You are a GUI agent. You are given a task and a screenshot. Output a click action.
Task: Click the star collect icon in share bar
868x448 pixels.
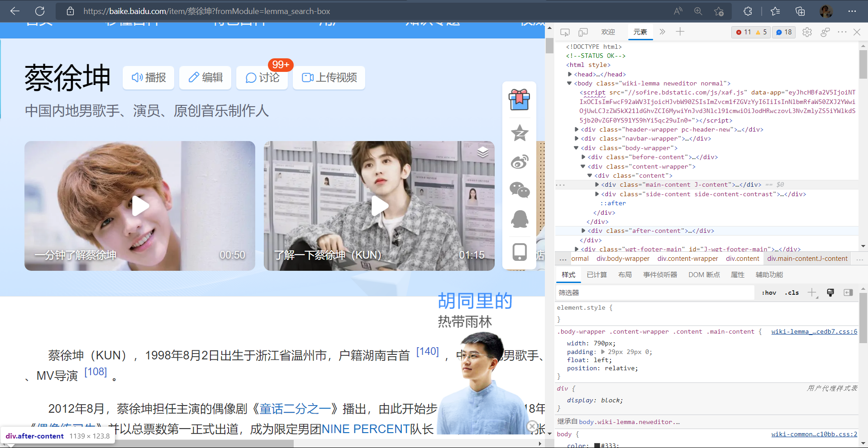coord(520,133)
